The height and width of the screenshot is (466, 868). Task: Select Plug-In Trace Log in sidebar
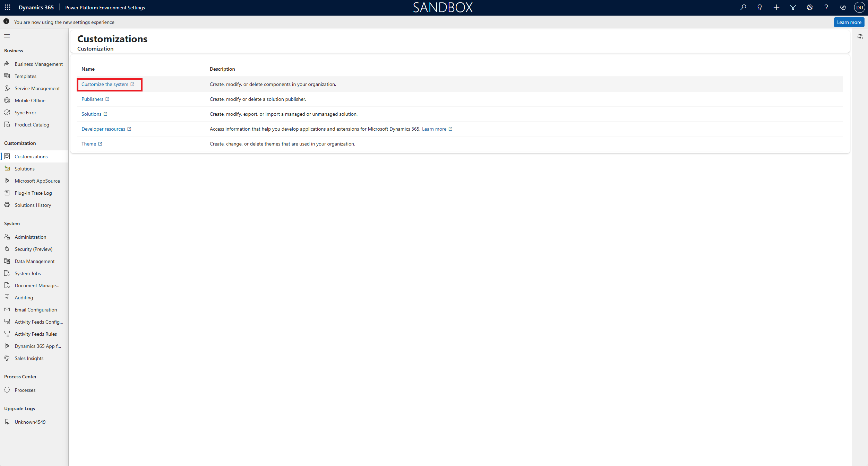[x=33, y=193]
